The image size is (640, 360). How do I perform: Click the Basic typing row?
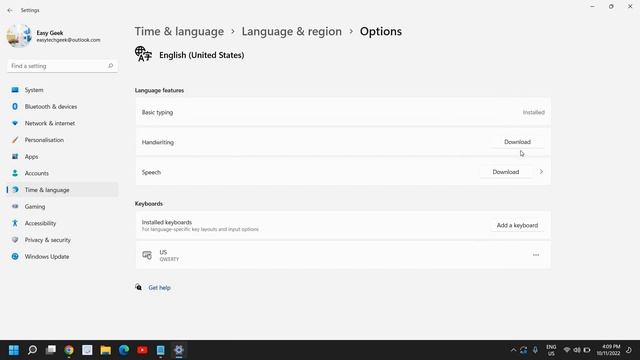343,112
